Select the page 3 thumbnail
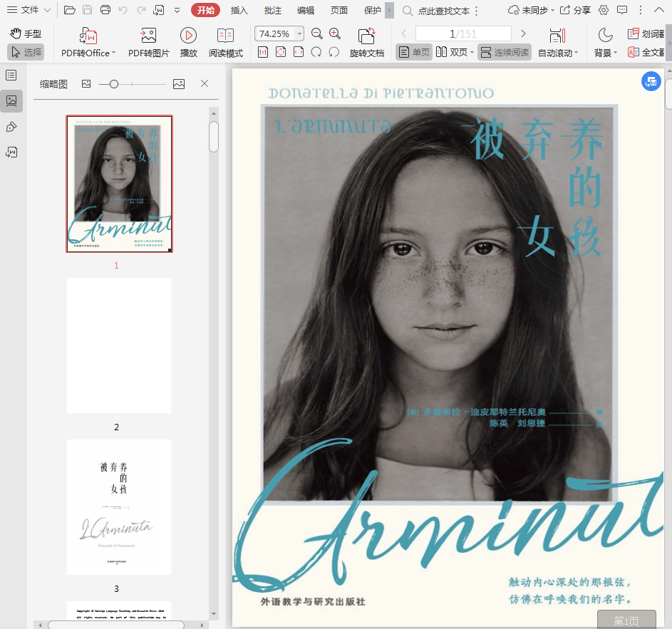Image resolution: width=672 pixels, height=629 pixels. [x=119, y=506]
